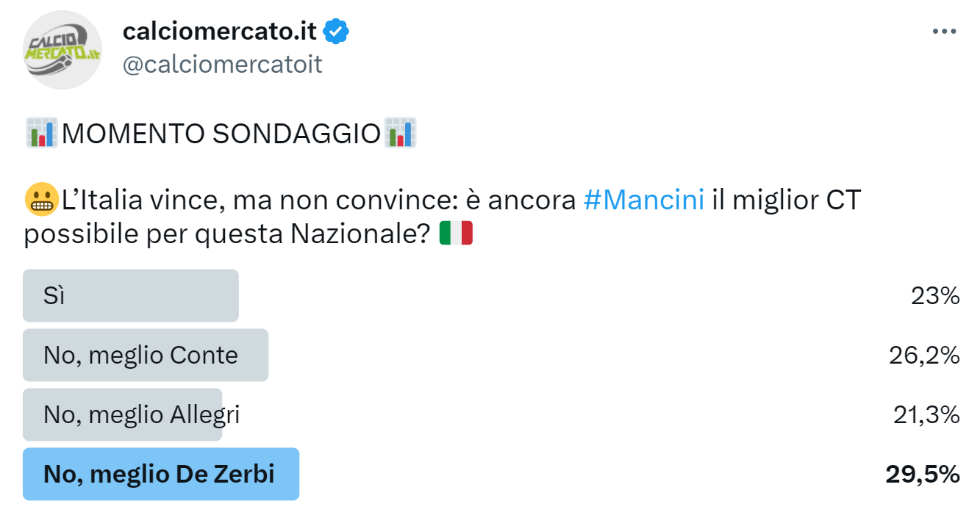This screenshot has width=980, height=512.
Task: Open the three-dot more options menu
Action: pos(943,32)
